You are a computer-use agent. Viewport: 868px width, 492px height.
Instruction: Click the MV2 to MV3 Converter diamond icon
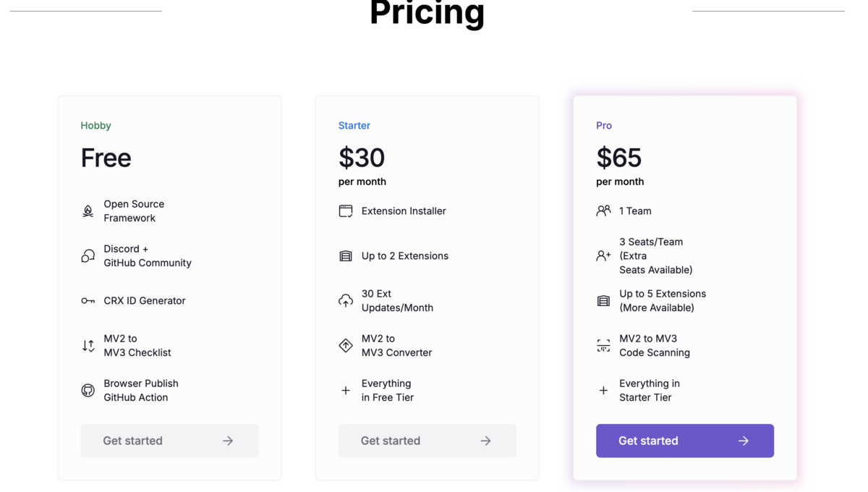coord(346,346)
